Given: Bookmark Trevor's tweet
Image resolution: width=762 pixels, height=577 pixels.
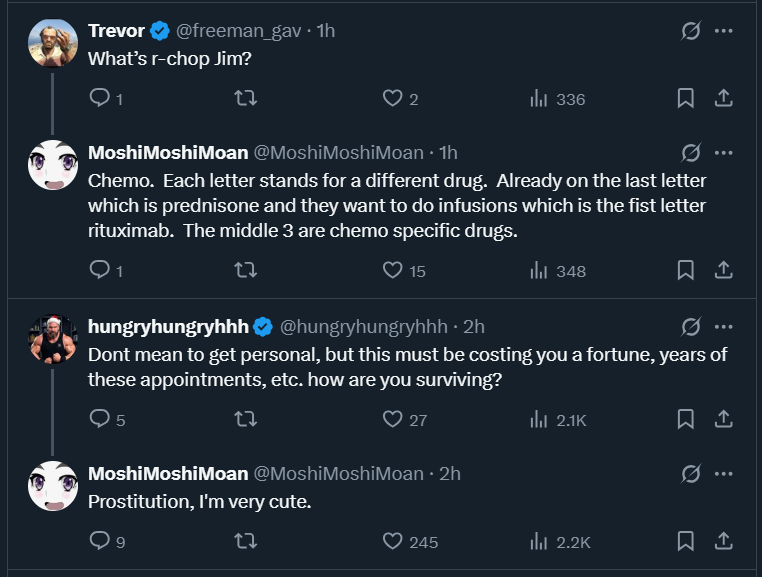Looking at the screenshot, I should [x=686, y=98].
